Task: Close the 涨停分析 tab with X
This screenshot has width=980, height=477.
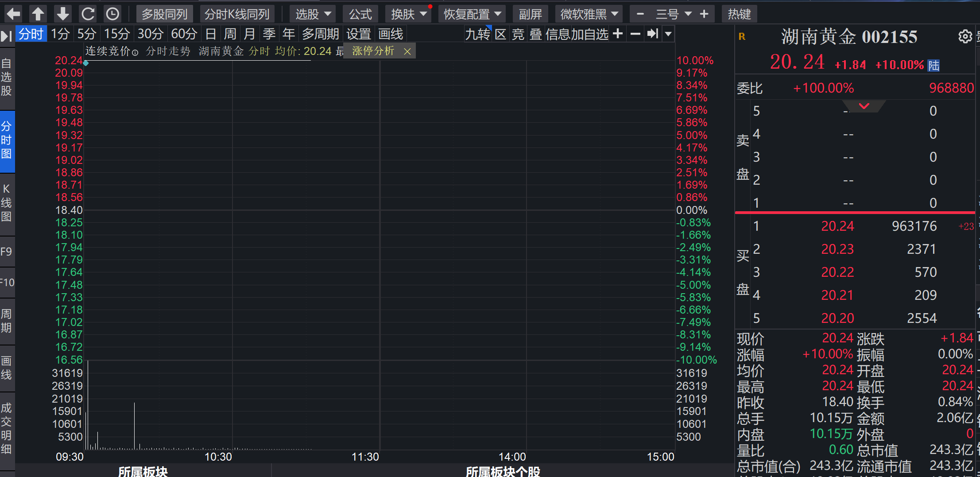Action: (407, 52)
